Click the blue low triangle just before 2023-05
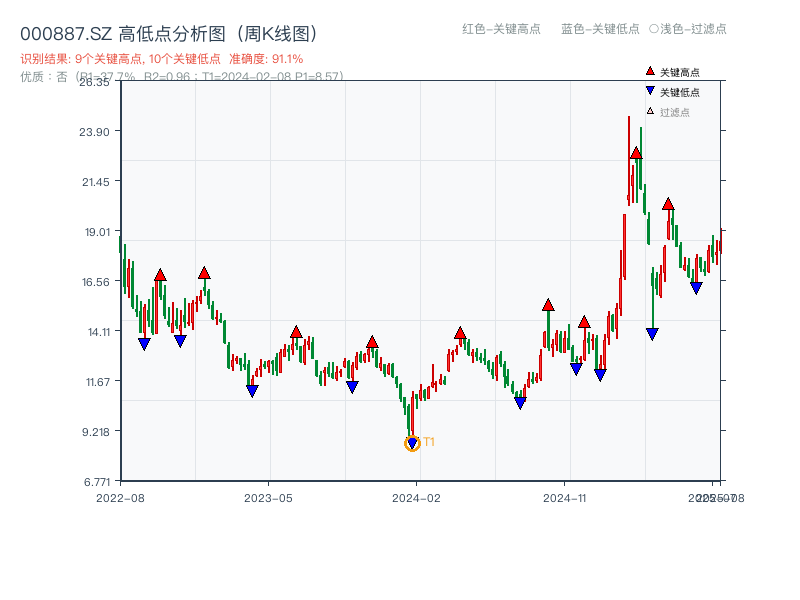800x600 pixels. [252, 391]
